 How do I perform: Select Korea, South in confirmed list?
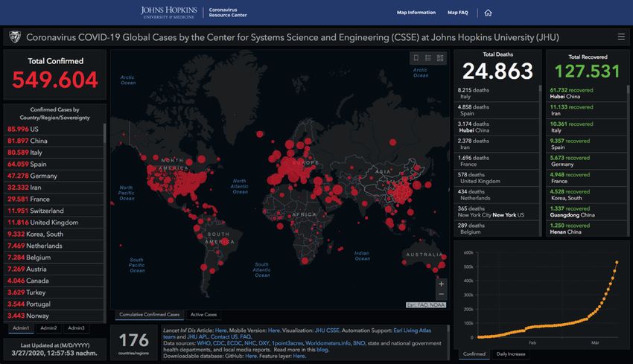tap(54, 234)
